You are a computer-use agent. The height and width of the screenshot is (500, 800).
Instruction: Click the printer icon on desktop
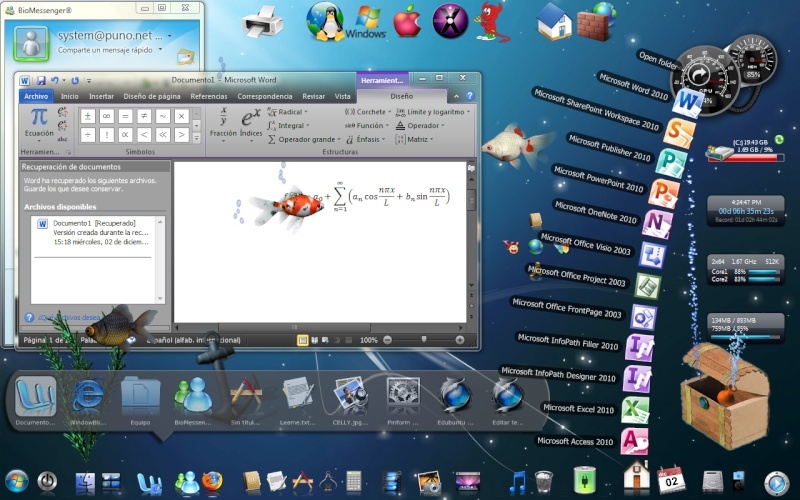click(x=262, y=22)
